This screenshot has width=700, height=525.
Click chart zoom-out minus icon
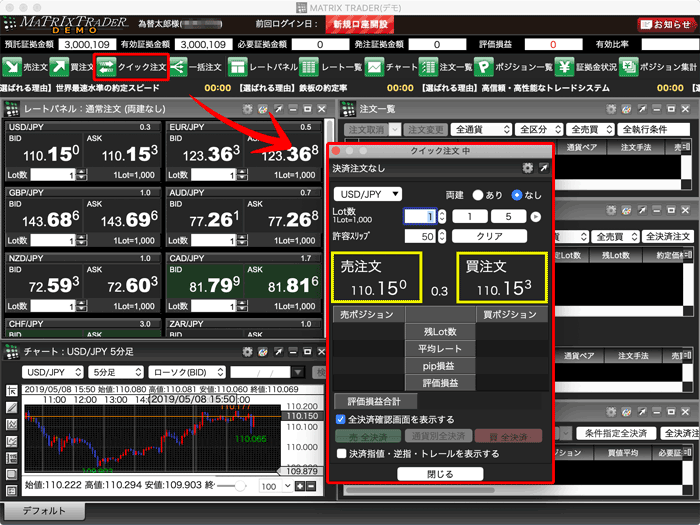311,486
